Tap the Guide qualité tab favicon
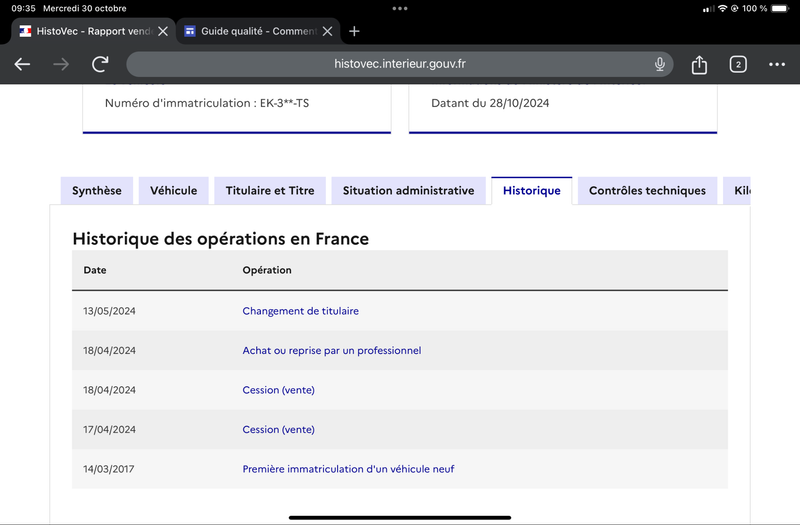 190,31
